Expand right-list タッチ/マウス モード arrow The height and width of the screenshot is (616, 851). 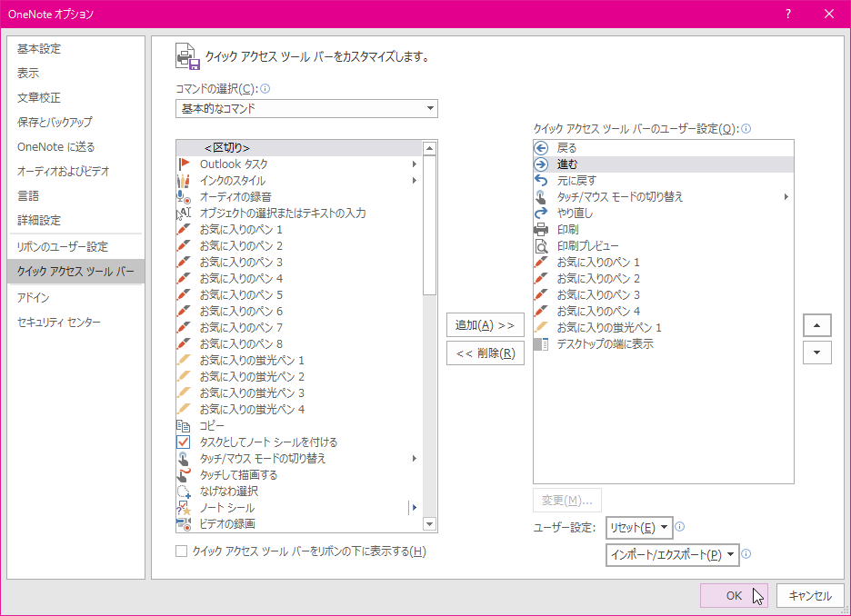tap(786, 197)
